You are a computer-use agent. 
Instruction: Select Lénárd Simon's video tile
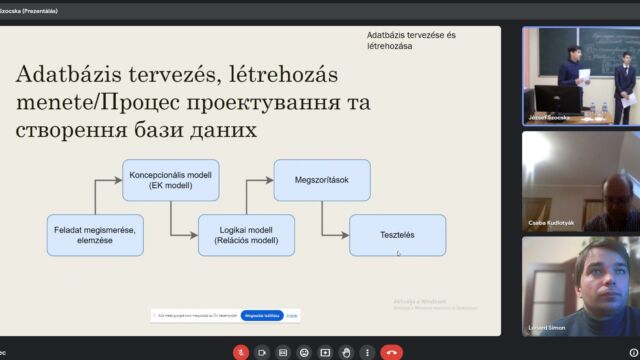(581, 287)
